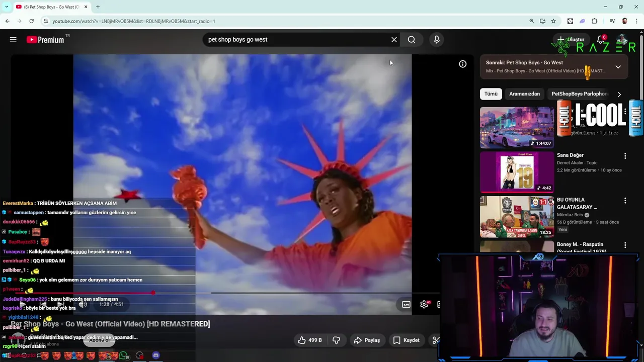
Task: Click the Chrome address bar URL
Action: pos(133,21)
